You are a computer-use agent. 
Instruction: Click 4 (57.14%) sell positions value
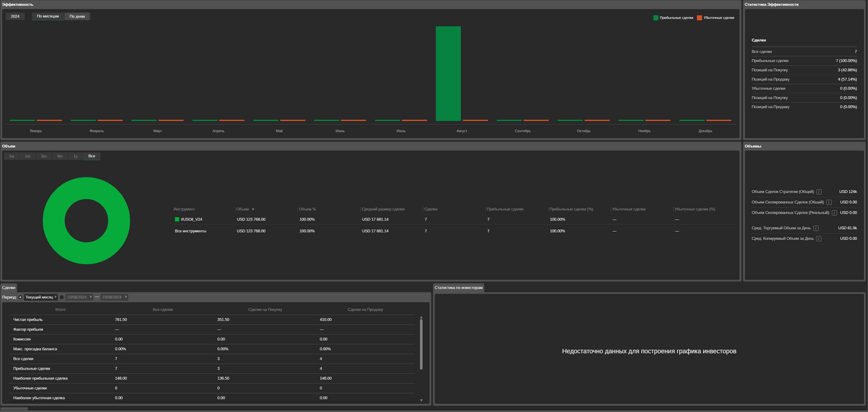[x=847, y=79]
